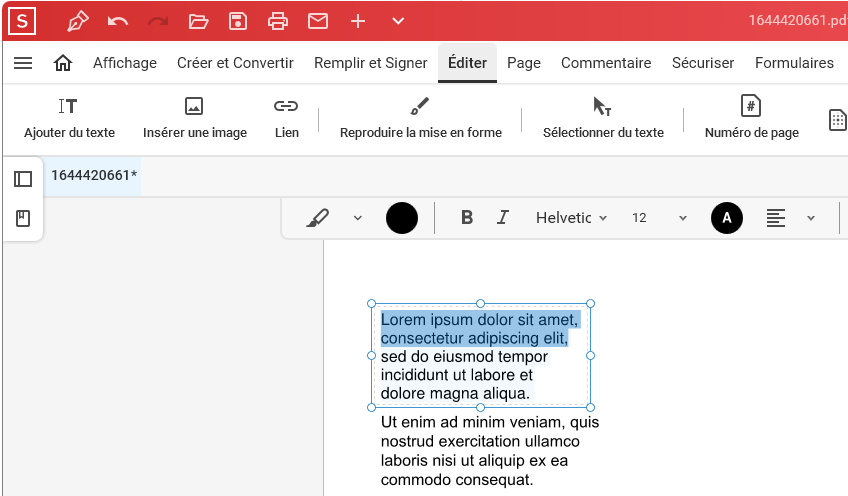Choose Ajouter du texte tool
The height and width of the screenshot is (496, 848).
(x=69, y=118)
